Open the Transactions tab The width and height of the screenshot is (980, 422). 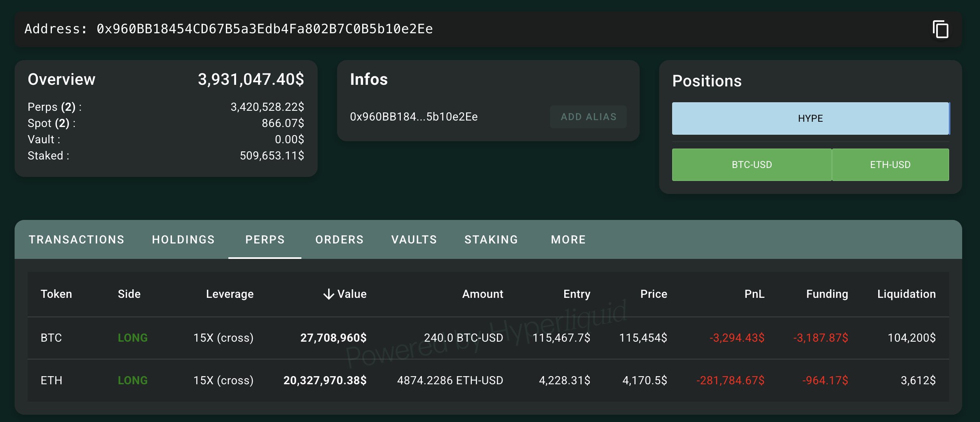(76, 240)
